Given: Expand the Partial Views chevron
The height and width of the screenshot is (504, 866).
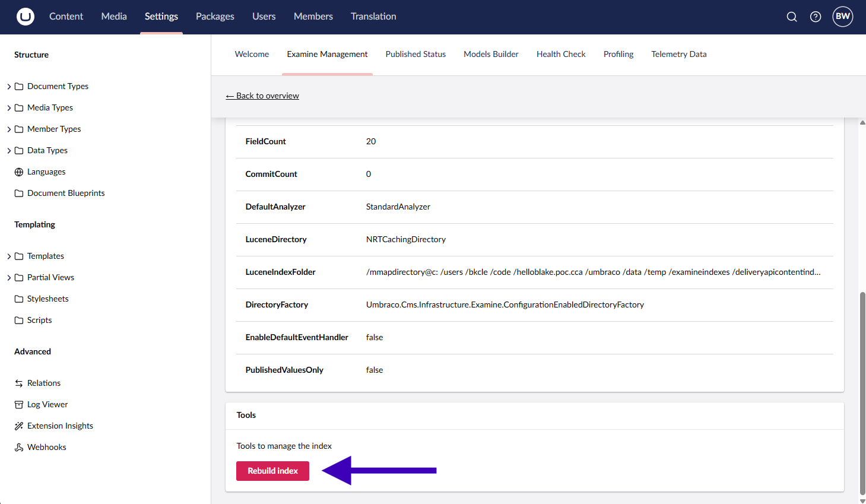Looking at the screenshot, I should 9,278.
